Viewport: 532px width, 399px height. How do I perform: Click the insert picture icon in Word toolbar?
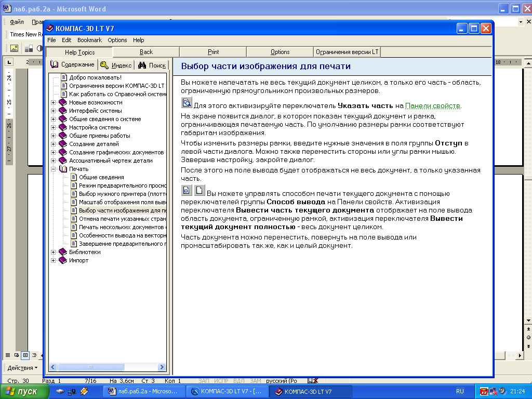(14, 48)
